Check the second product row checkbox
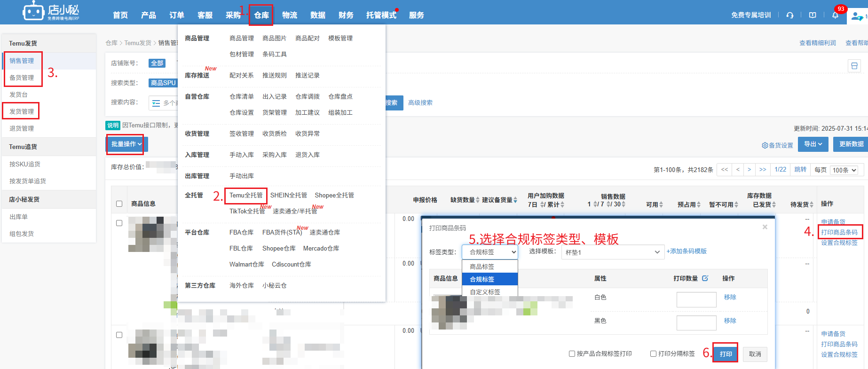This screenshot has width=868, height=369. 119,335
